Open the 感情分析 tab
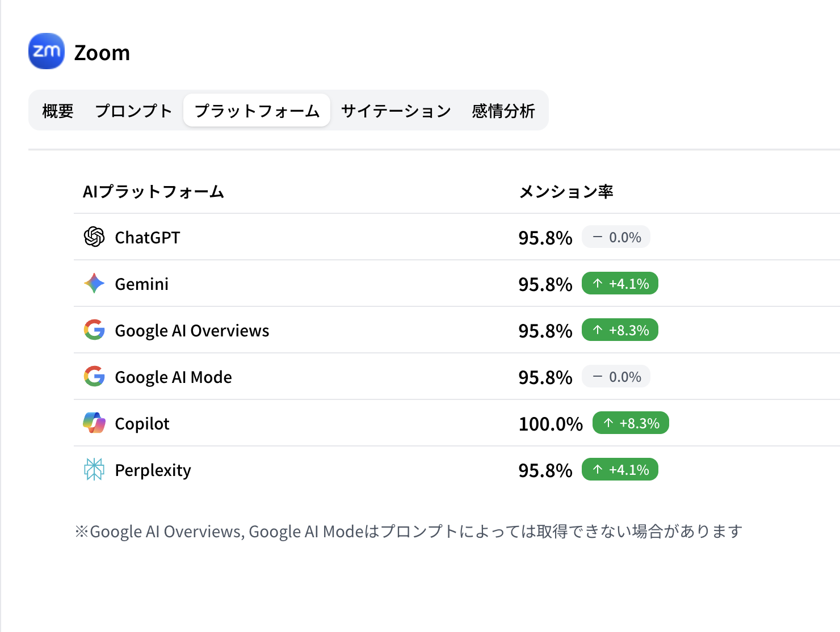 [502, 111]
